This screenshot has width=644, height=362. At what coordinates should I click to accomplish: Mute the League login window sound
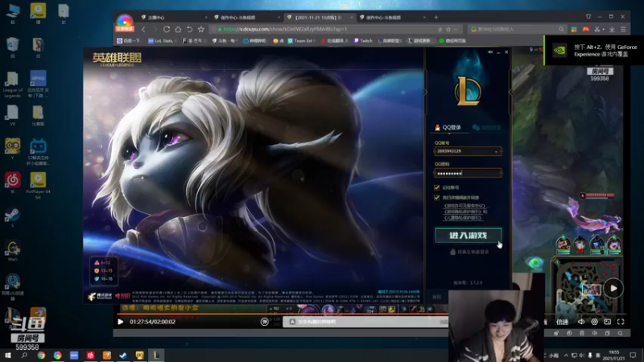click(x=490, y=52)
